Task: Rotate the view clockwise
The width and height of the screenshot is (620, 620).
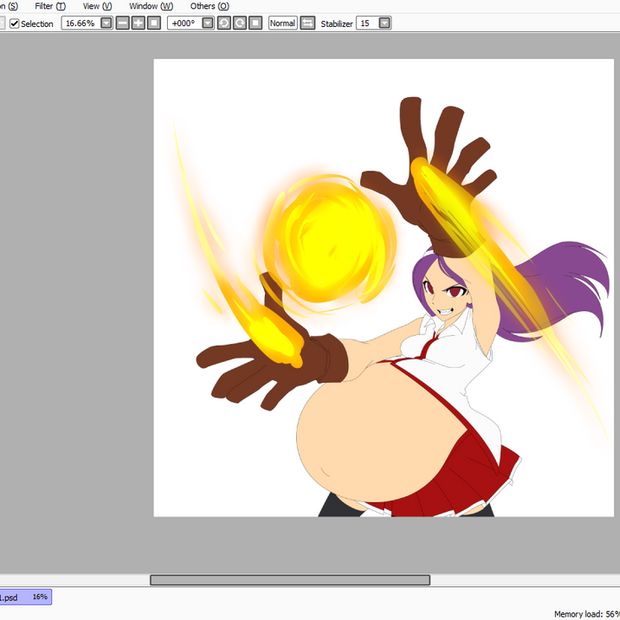Action: 240,23
